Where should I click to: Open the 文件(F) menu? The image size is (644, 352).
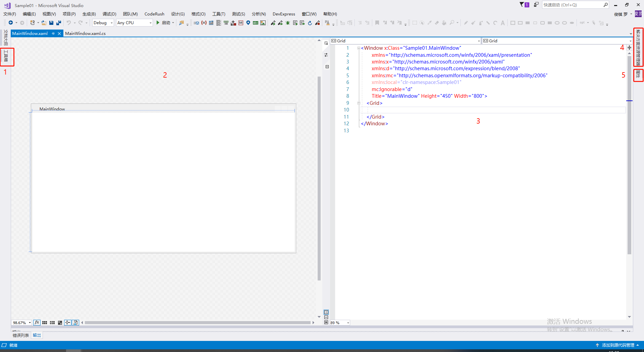click(x=10, y=14)
